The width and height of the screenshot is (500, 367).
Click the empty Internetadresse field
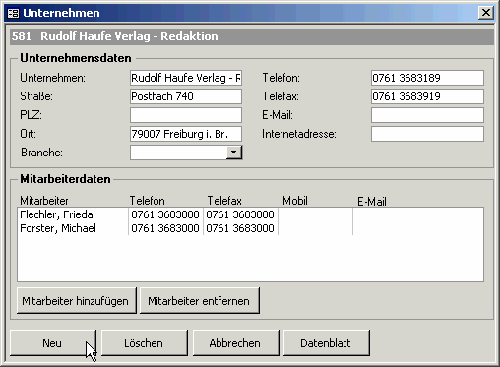coord(427,134)
